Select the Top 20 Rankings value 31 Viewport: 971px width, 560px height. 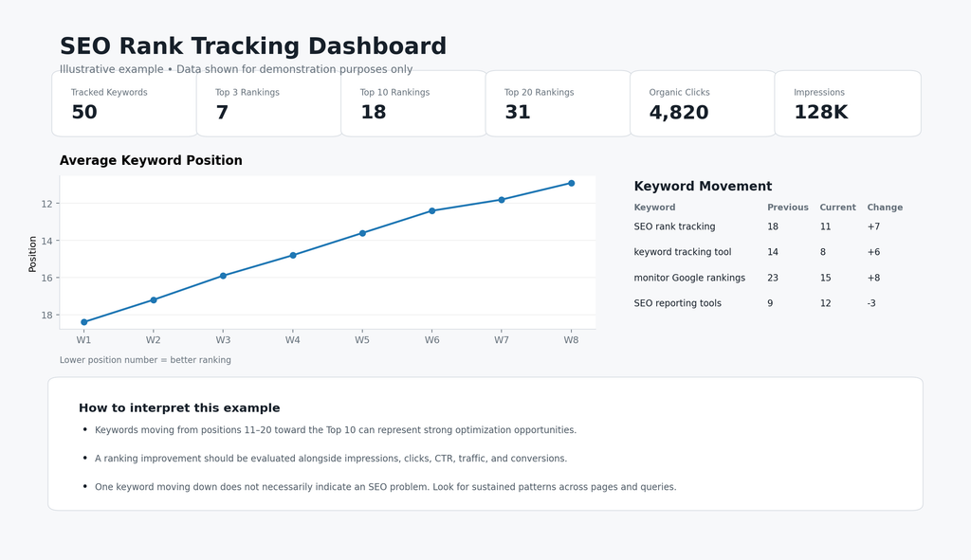pyautogui.click(x=517, y=112)
